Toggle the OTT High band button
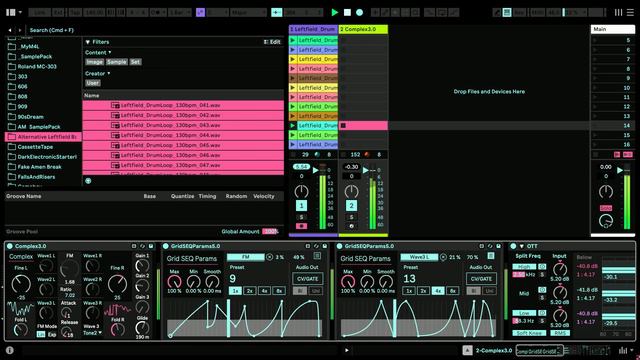Viewport: 640px width, 360px height. tap(524, 267)
